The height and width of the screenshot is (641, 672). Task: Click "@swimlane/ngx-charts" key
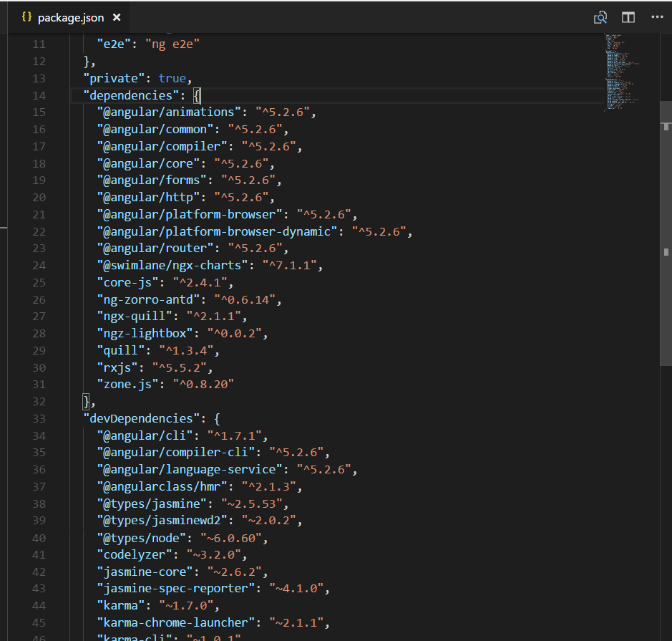172,266
